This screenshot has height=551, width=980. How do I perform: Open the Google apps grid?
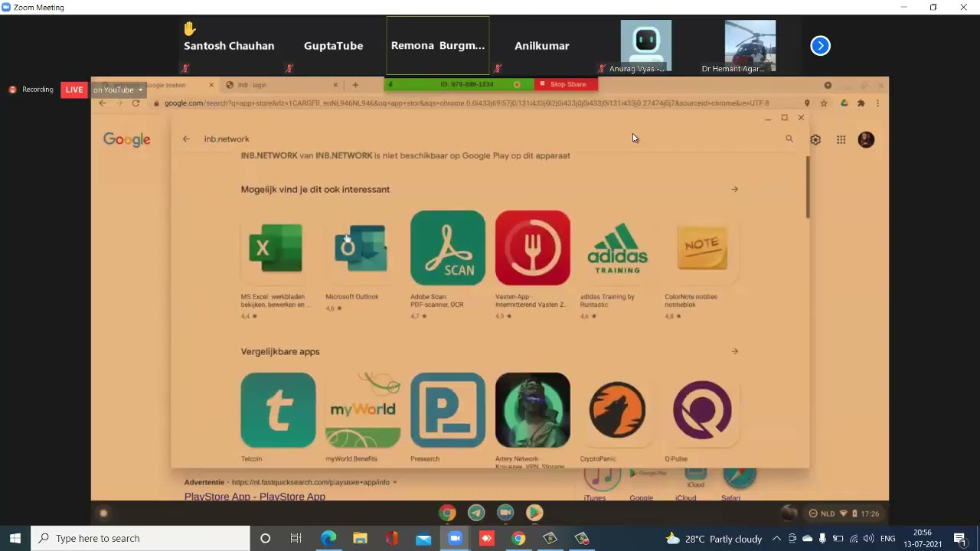[x=841, y=139]
